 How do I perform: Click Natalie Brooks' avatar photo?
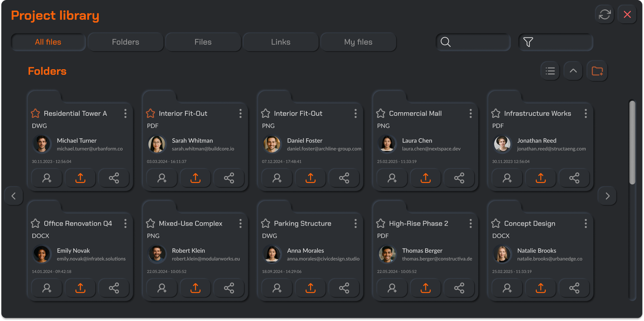point(502,254)
